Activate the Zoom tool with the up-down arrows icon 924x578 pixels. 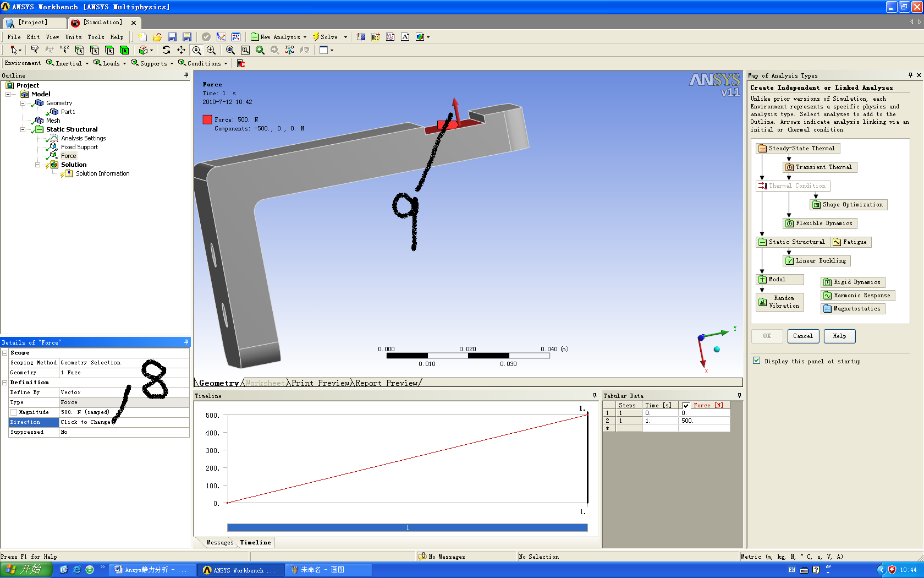(196, 50)
